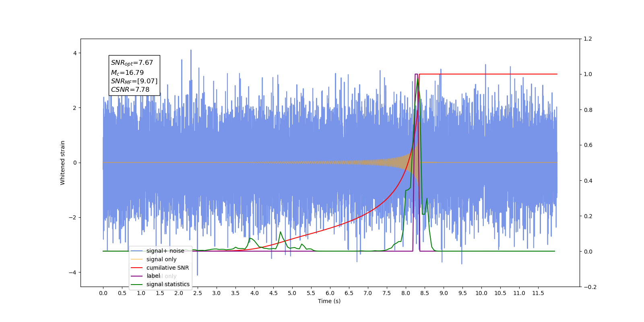Click the 0.0 tick on the time axis

(103, 293)
